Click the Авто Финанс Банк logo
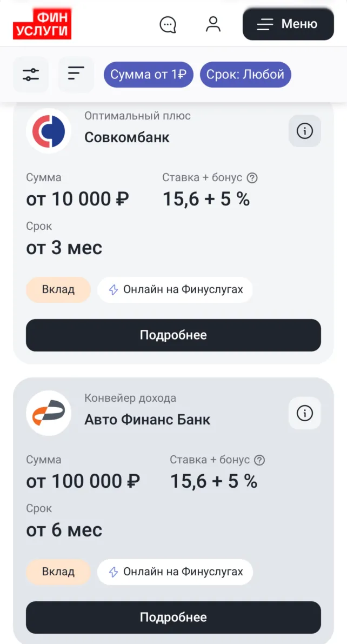347x644 pixels. [x=48, y=413]
